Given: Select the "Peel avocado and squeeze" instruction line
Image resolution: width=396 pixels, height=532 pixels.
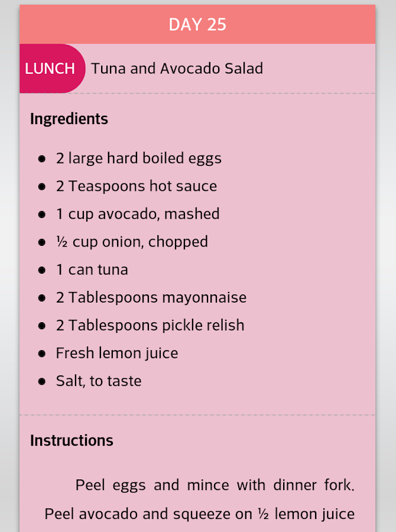Looking at the screenshot, I should (x=200, y=514).
